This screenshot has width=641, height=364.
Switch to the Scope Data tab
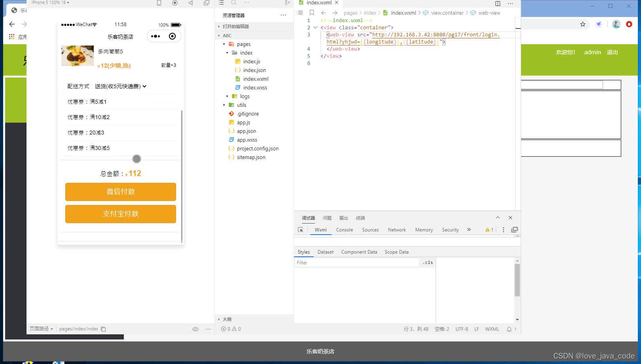(396, 252)
